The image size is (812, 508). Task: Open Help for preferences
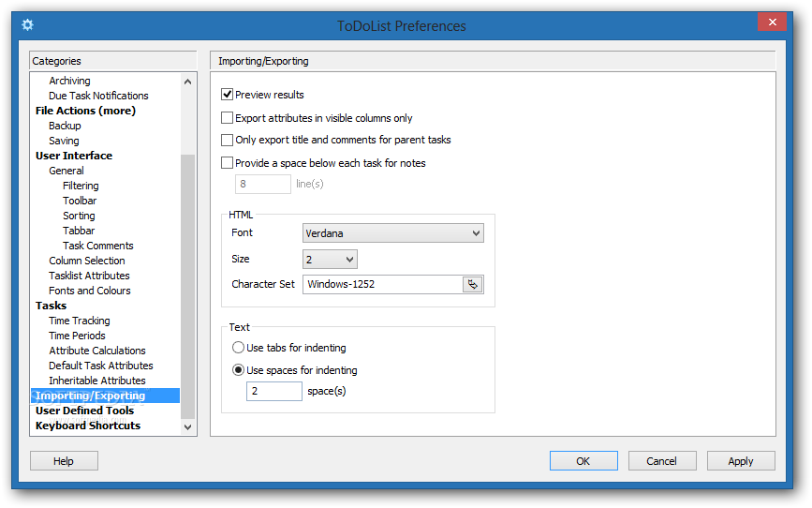(x=64, y=461)
